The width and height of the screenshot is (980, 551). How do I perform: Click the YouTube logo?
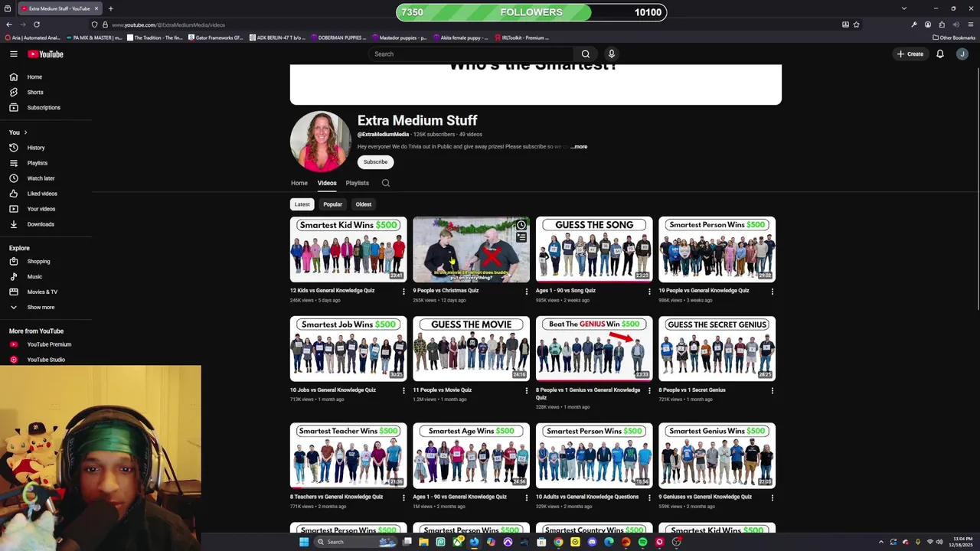coord(45,54)
